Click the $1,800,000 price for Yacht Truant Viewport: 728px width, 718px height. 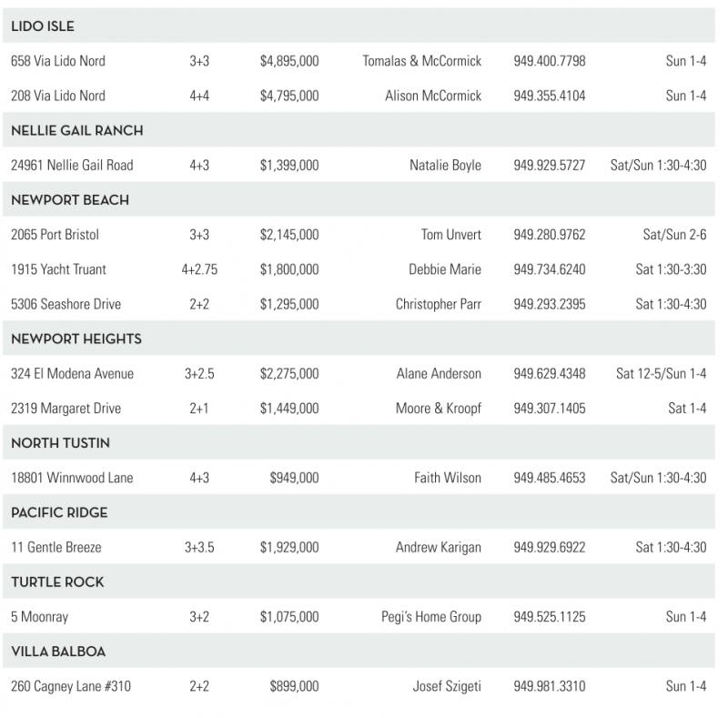(289, 269)
